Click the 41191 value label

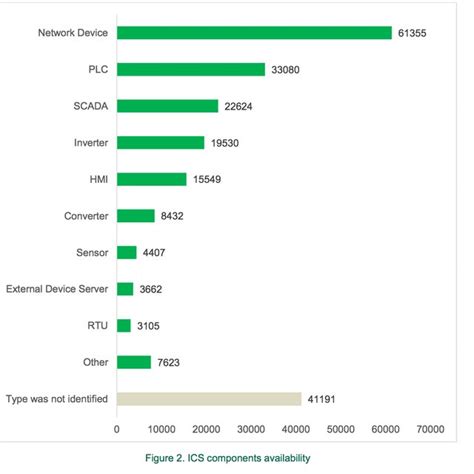(x=321, y=399)
